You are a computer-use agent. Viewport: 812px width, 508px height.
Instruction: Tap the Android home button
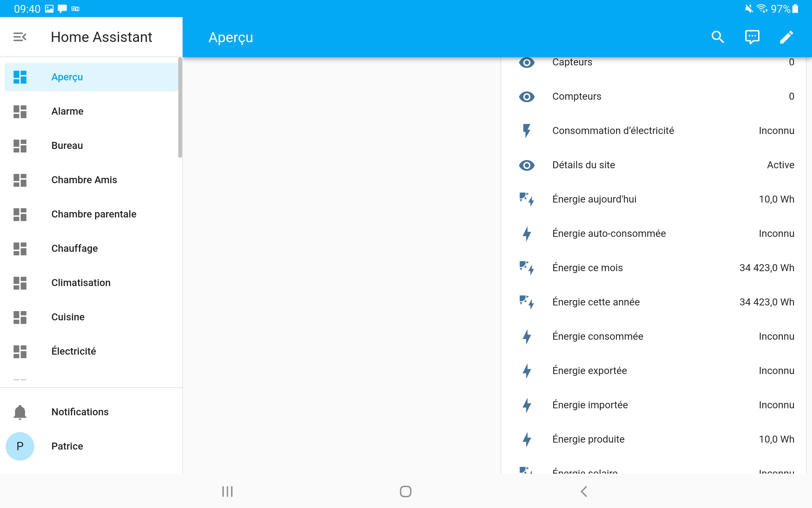(406, 491)
